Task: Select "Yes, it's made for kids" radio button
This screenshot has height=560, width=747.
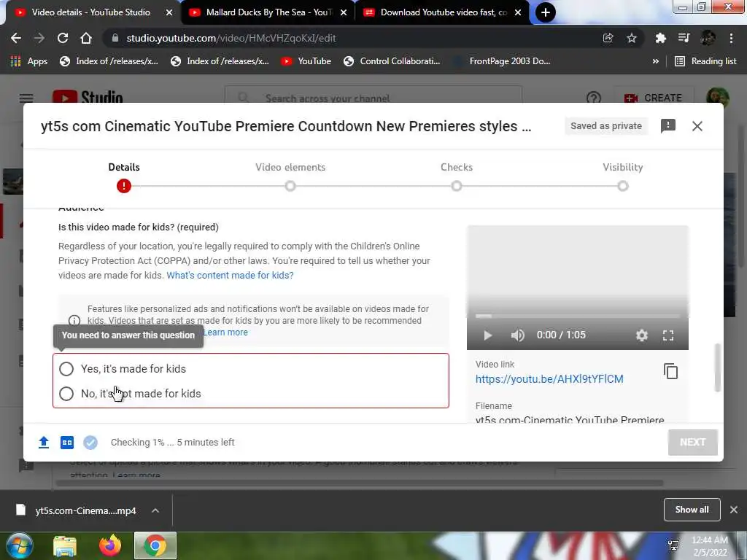Action: tap(66, 368)
